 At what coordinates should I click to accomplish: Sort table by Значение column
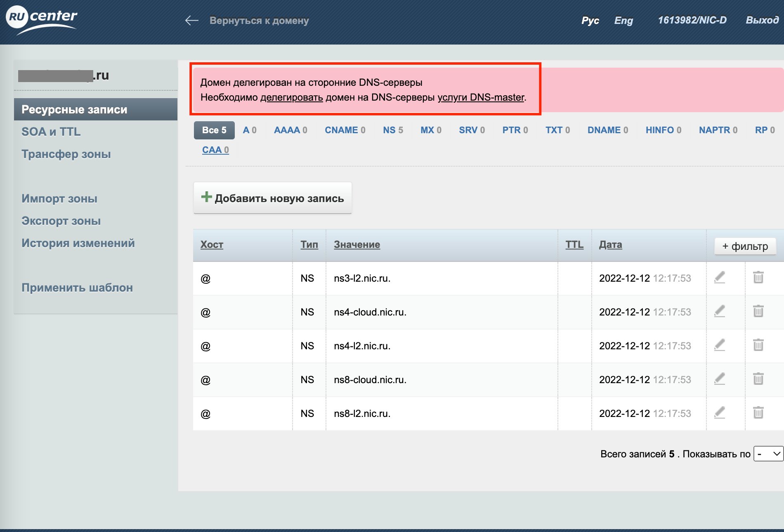click(357, 245)
